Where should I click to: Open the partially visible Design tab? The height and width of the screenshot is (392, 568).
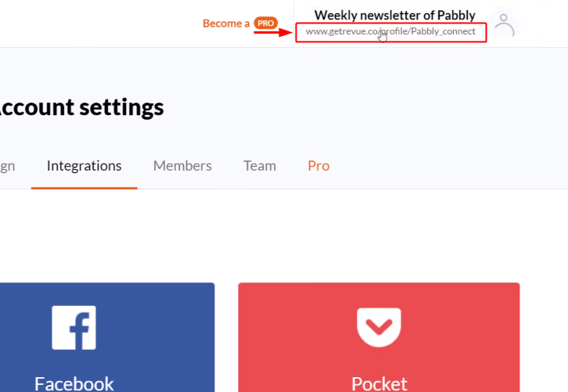7,167
